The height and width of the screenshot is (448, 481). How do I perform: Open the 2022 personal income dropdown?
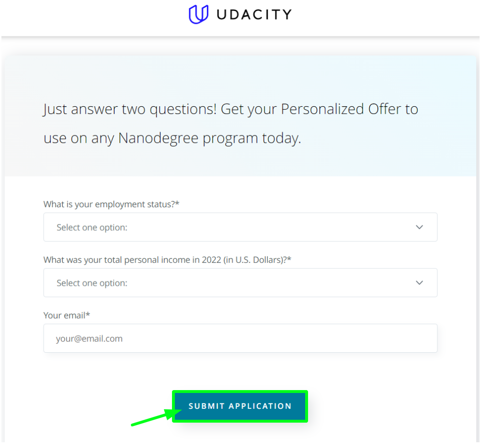[240, 282]
